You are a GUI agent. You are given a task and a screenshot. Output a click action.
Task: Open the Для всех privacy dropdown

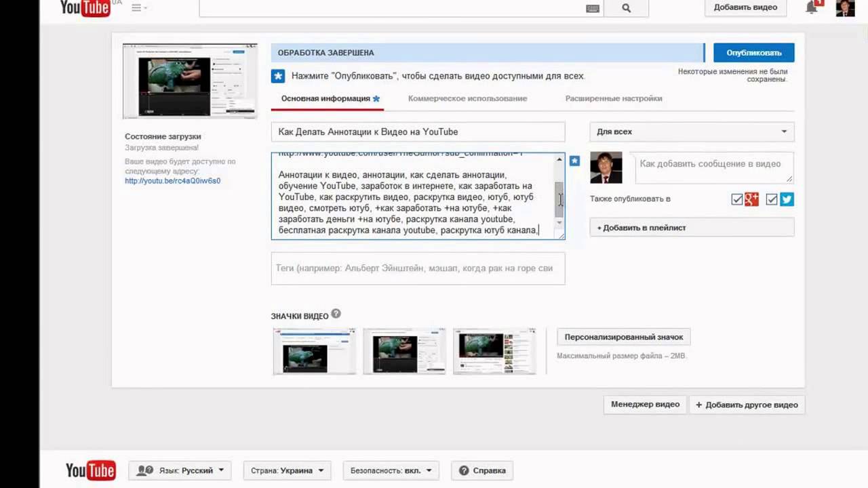pos(692,131)
